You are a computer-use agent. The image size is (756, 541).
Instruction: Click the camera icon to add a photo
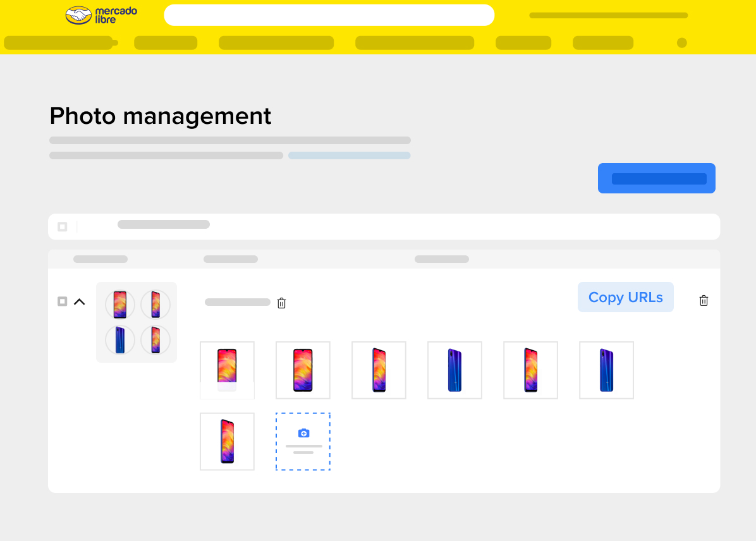(303, 434)
